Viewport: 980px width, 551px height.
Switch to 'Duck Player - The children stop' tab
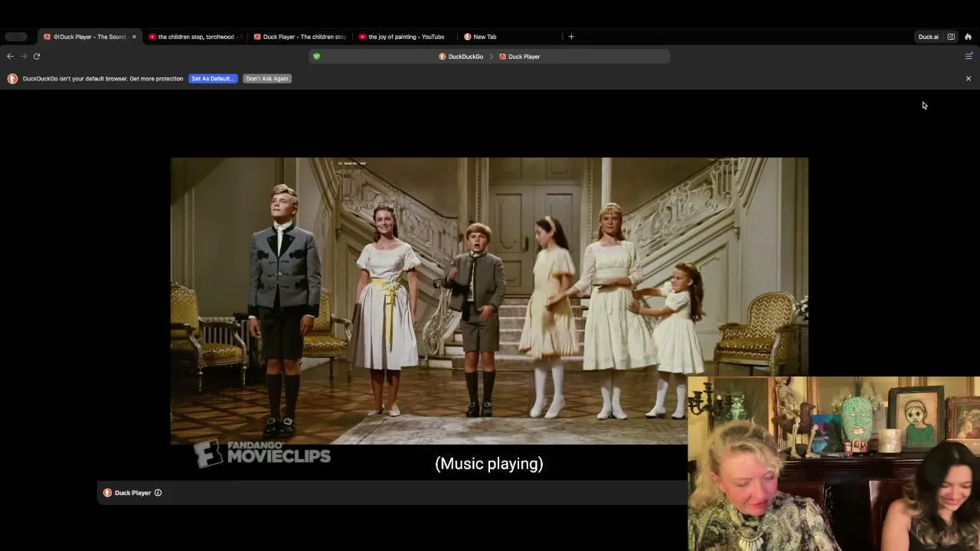pyautogui.click(x=300, y=37)
